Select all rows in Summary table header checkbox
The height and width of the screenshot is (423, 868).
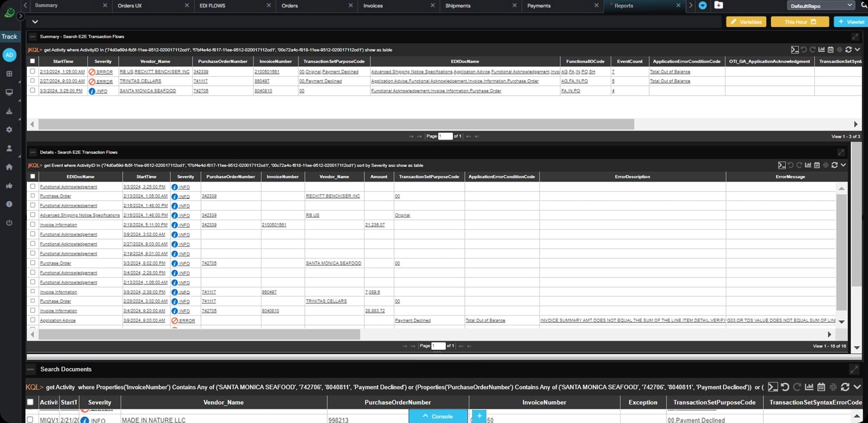tap(33, 61)
